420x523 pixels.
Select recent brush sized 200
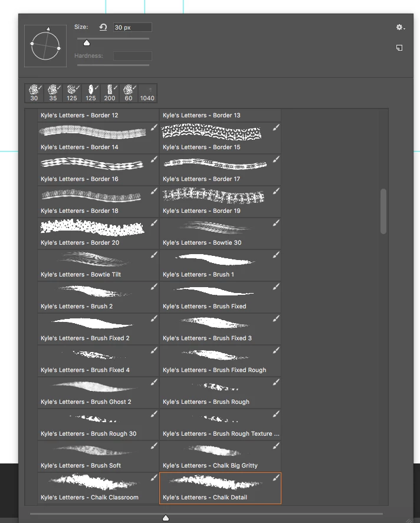109,93
